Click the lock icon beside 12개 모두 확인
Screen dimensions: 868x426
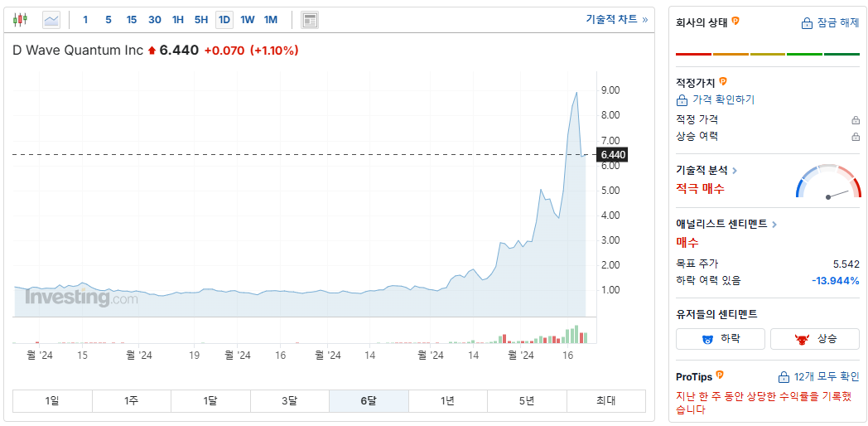tap(784, 377)
